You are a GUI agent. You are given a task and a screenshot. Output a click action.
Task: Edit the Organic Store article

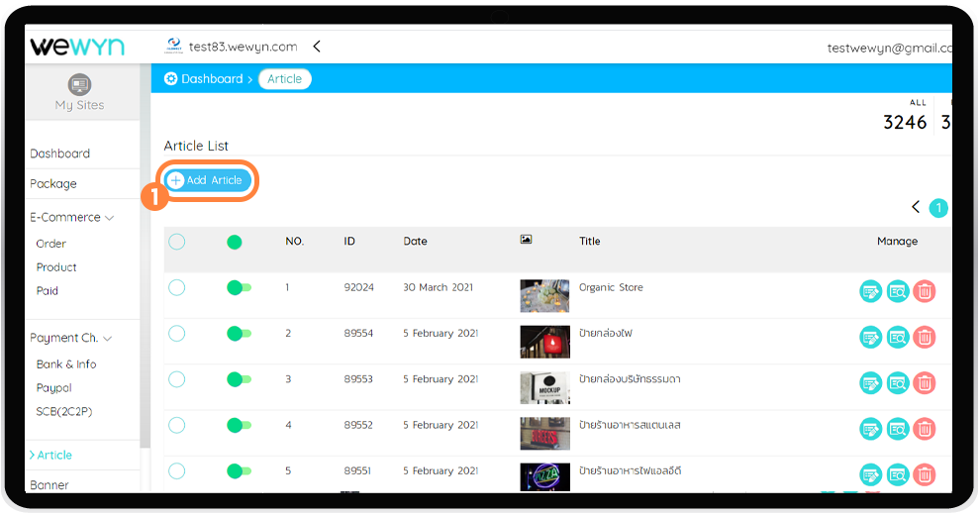coord(871,291)
